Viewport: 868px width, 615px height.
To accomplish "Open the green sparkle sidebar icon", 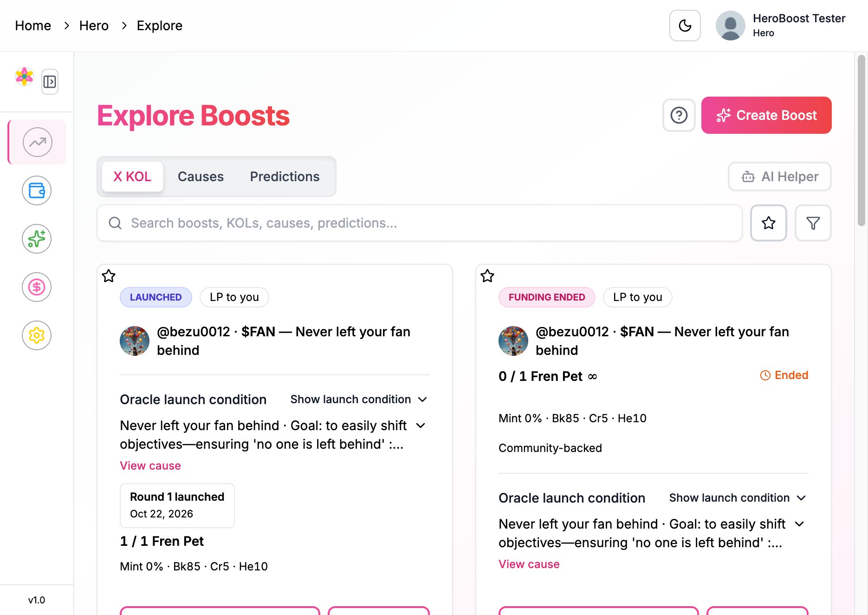I will point(37,239).
